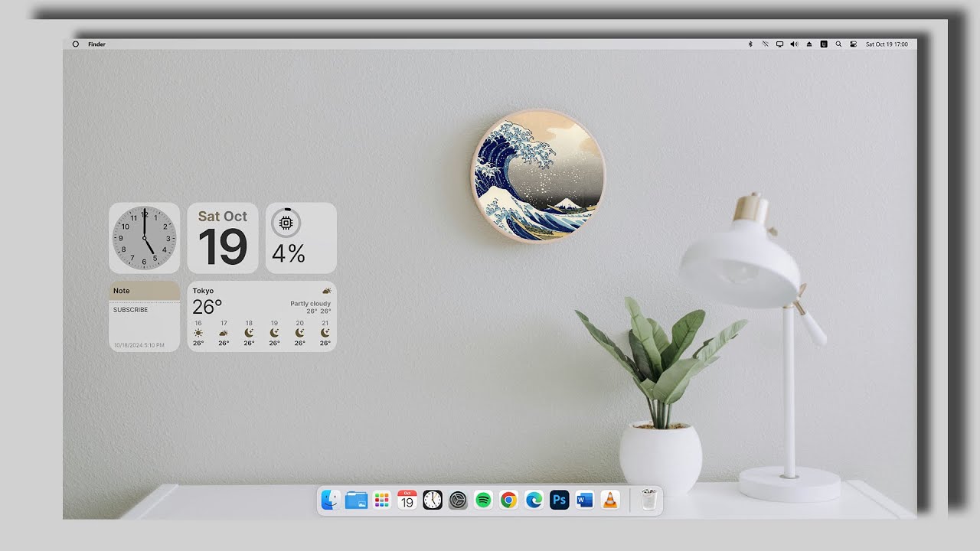Screen dimensions: 980x551
Task: Launch Photoshop from the dock
Action: (560, 500)
